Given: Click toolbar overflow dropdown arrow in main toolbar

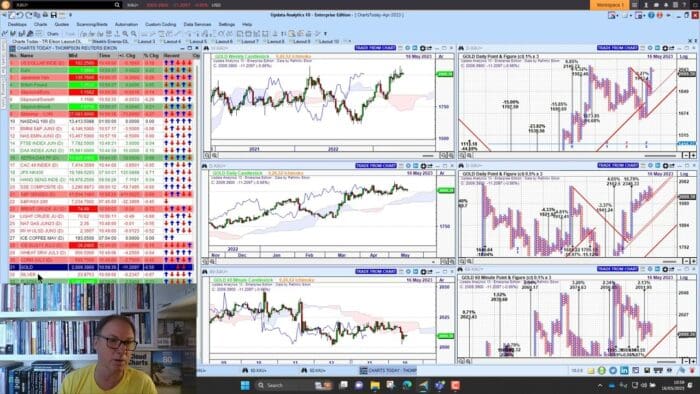Looking at the screenshot, I should (x=325, y=33).
